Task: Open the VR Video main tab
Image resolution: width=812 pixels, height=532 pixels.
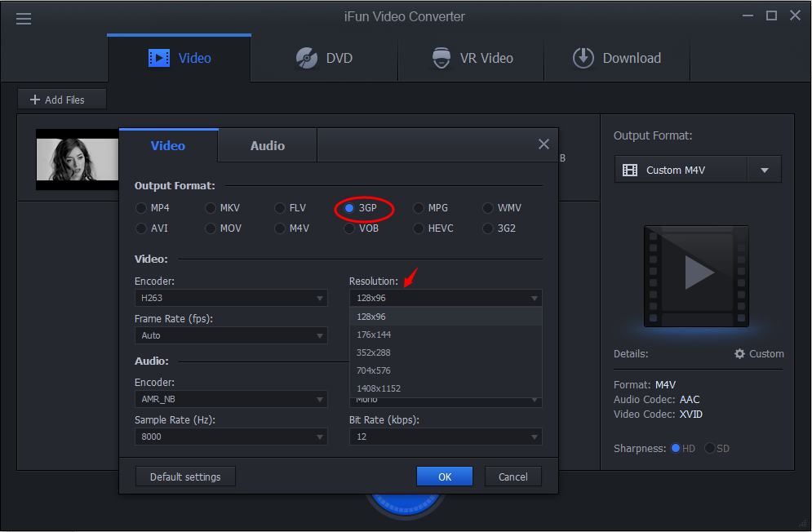Action: [x=471, y=58]
